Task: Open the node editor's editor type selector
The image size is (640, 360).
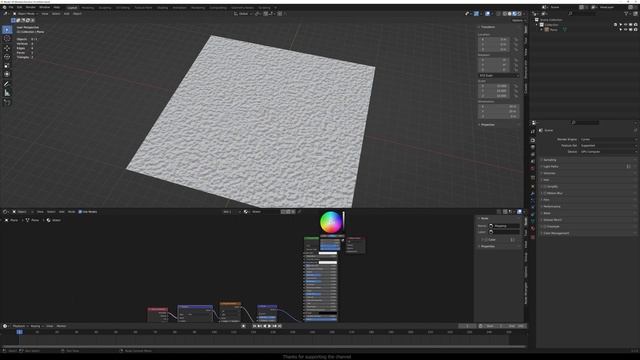Action: tap(6, 212)
